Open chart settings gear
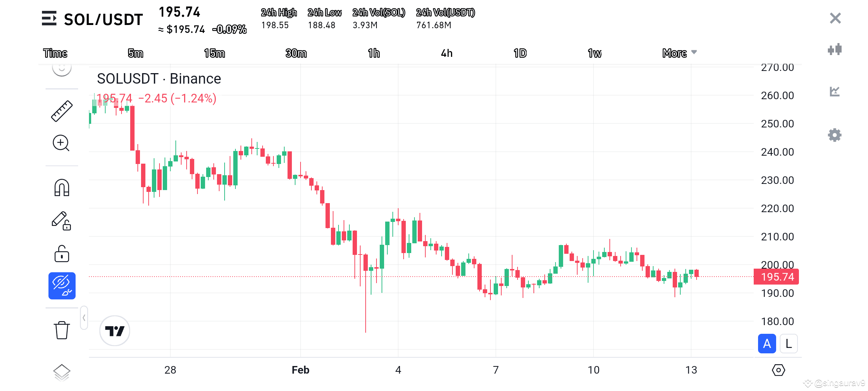868x391 pixels. pyautogui.click(x=834, y=135)
